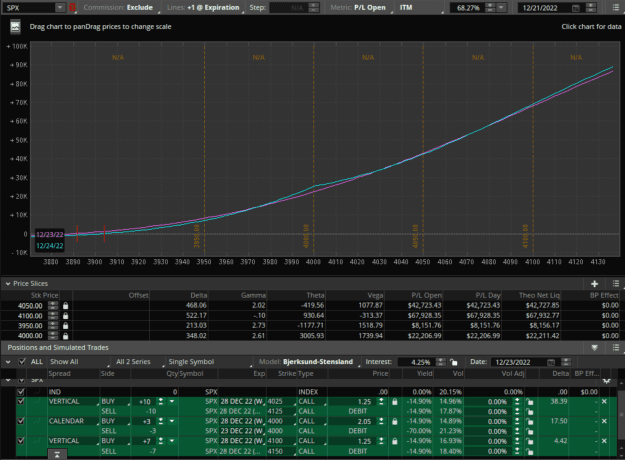The image size is (625, 460).
Task: Open the Show All filter dropdown
Action: pyautogui.click(x=79, y=362)
